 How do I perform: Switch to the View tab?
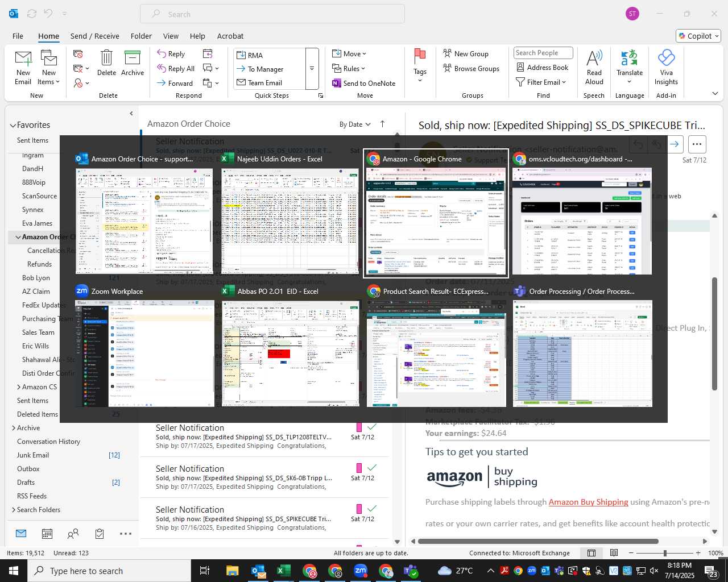[171, 36]
